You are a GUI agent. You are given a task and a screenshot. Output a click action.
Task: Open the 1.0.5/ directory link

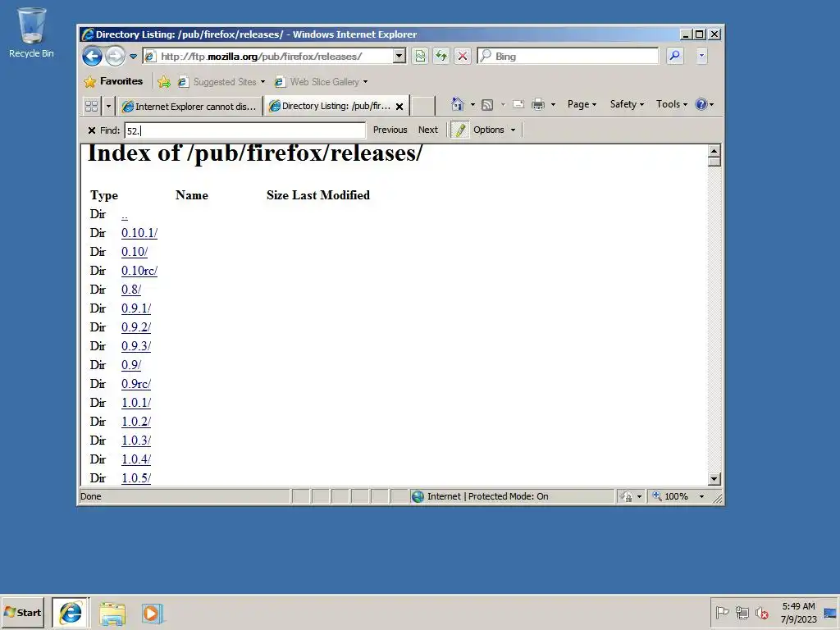[x=136, y=478]
